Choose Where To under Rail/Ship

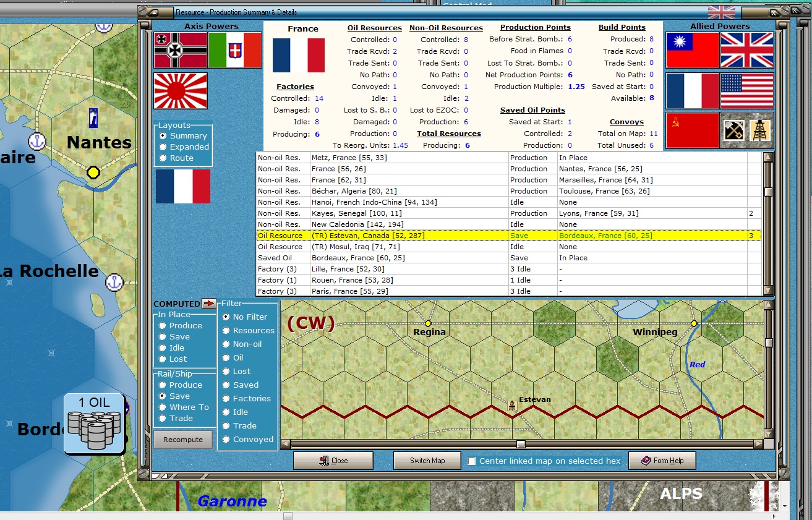click(163, 407)
